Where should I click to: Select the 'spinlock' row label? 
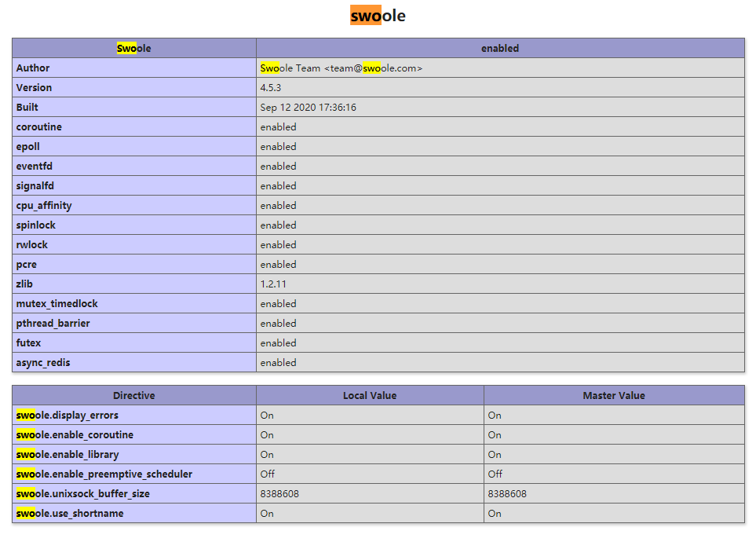coord(35,225)
